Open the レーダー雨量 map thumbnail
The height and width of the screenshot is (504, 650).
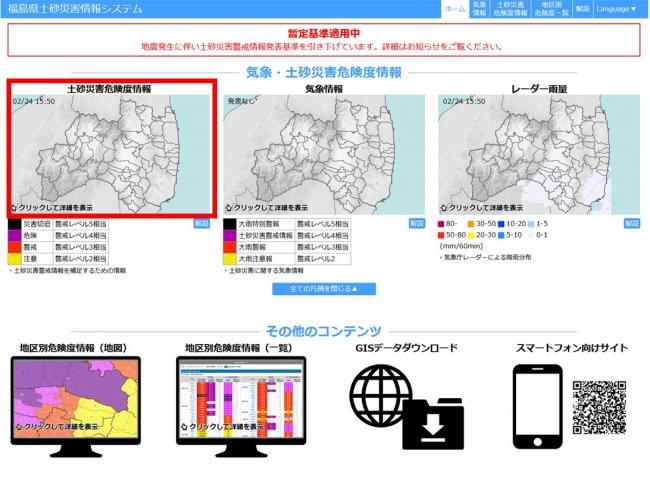pyautogui.click(x=538, y=155)
